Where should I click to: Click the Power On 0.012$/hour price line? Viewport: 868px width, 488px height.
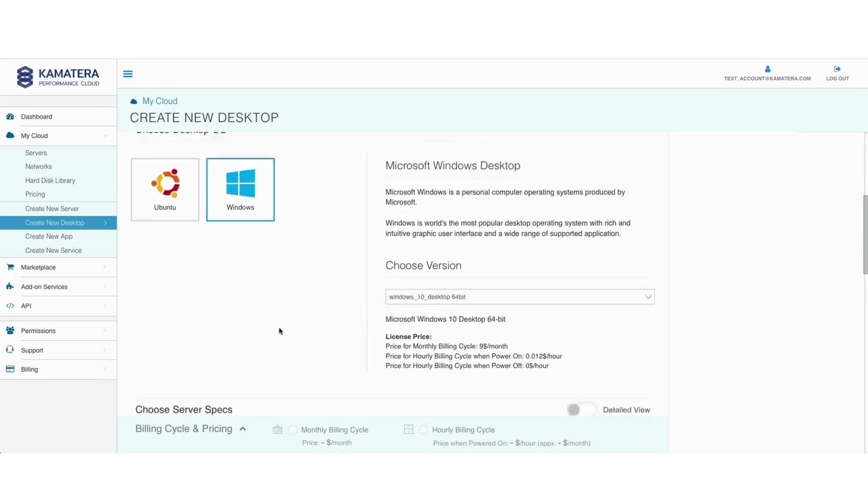click(473, 356)
